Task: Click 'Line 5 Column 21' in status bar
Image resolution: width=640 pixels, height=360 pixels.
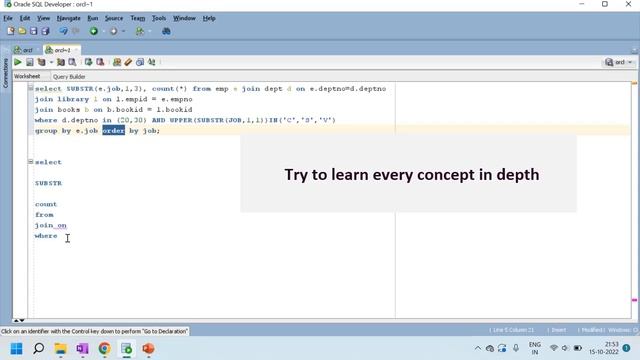Action: point(512,330)
